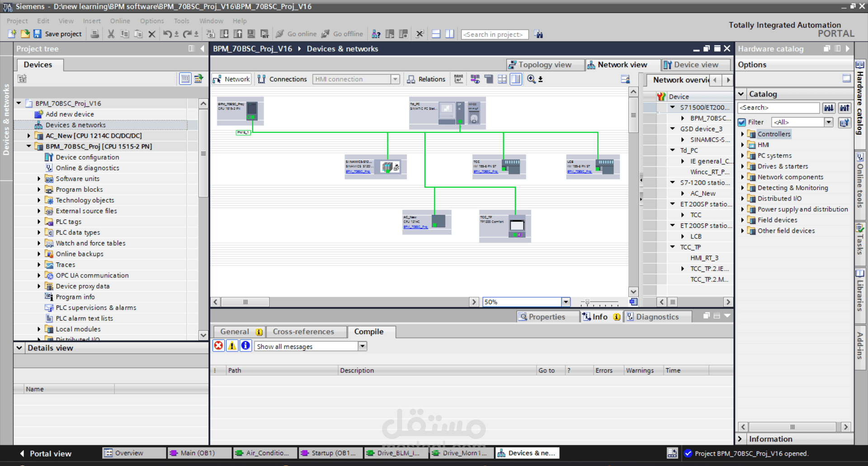Image resolution: width=868 pixels, height=466 pixels.
Task: Filter compile messages by warnings
Action: point(232,346)
